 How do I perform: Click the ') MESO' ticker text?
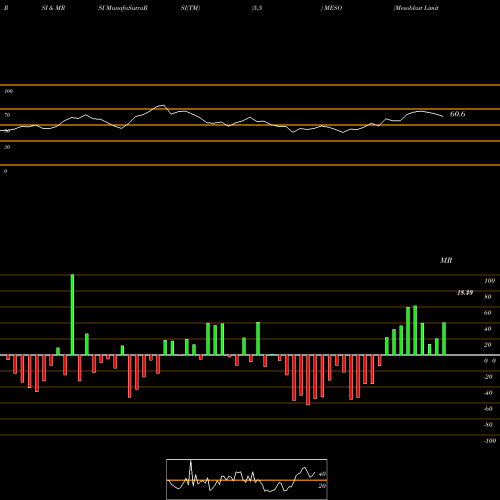pos(331,8)
